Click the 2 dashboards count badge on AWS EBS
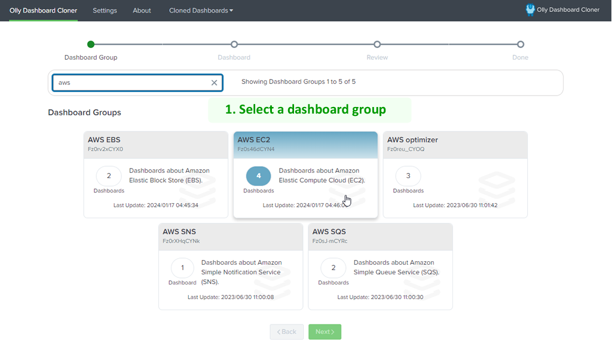This screenshot has height=364, width=612. click(109, 176)
